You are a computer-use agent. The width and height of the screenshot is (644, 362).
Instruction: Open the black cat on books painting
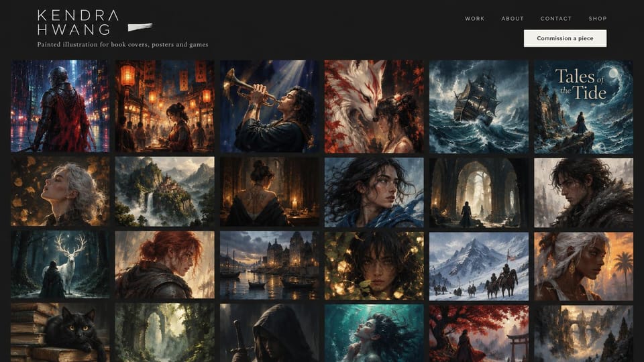click(60, 333)
